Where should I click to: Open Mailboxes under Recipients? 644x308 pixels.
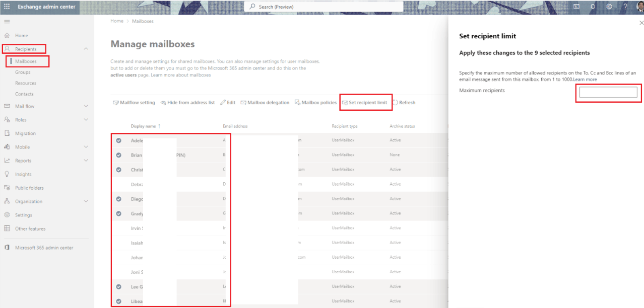pos(26,61)
